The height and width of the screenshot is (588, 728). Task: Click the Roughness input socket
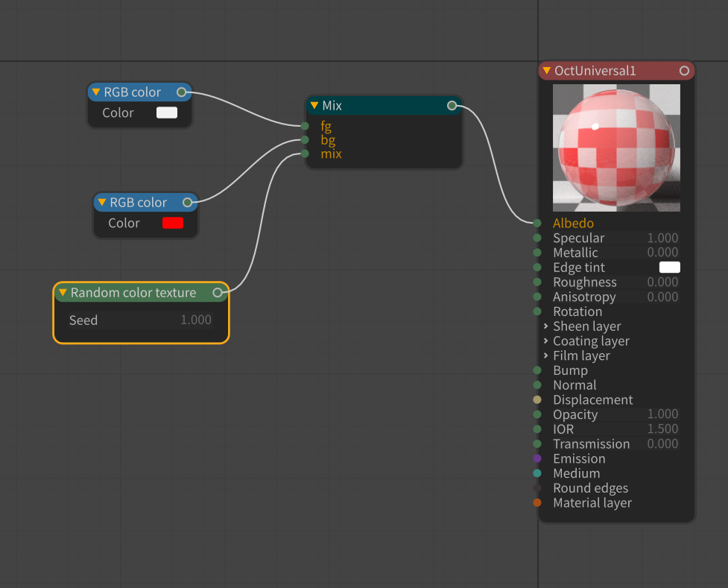(x=537, y=282)
